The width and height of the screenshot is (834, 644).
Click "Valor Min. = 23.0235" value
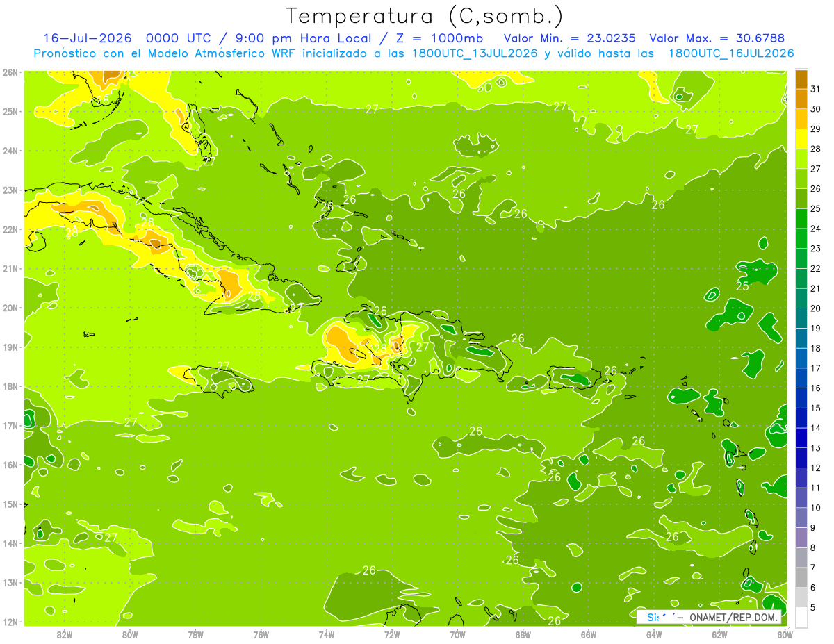[x=569, y=38]
